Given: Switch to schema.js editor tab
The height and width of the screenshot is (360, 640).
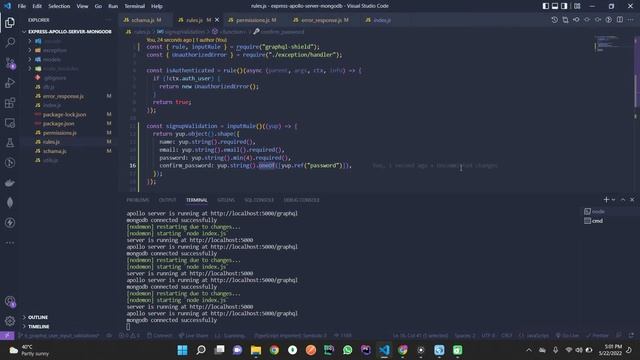Looking at the screenshot, I should pos(143,20).
